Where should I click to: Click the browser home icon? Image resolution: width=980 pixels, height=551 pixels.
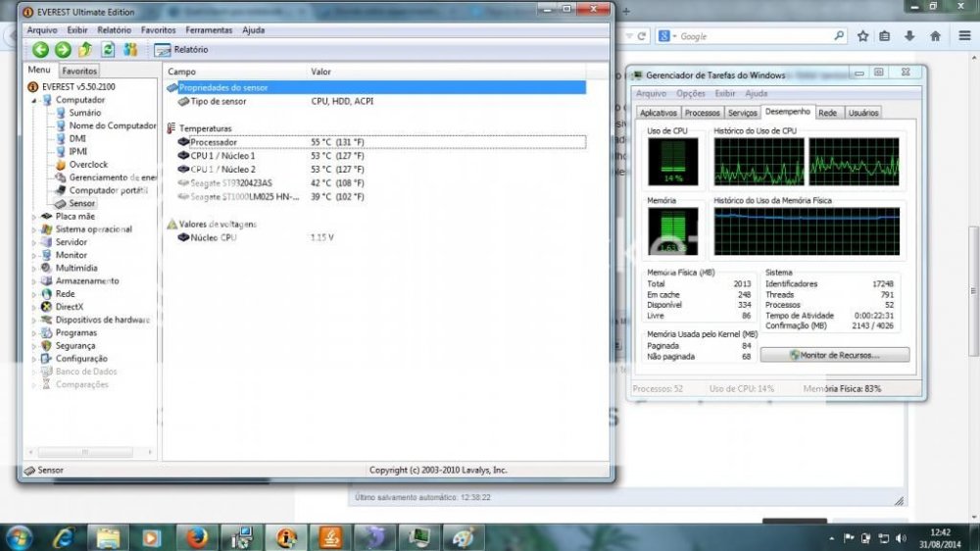935,36
